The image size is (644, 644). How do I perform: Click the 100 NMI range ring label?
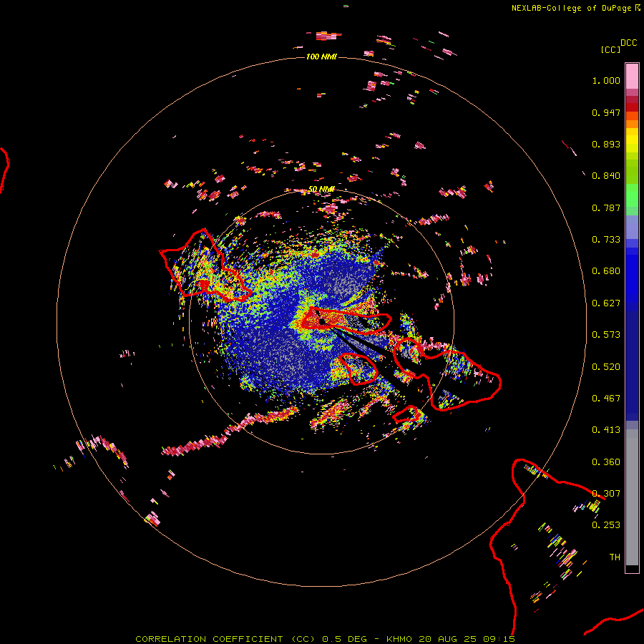(321, 57)
